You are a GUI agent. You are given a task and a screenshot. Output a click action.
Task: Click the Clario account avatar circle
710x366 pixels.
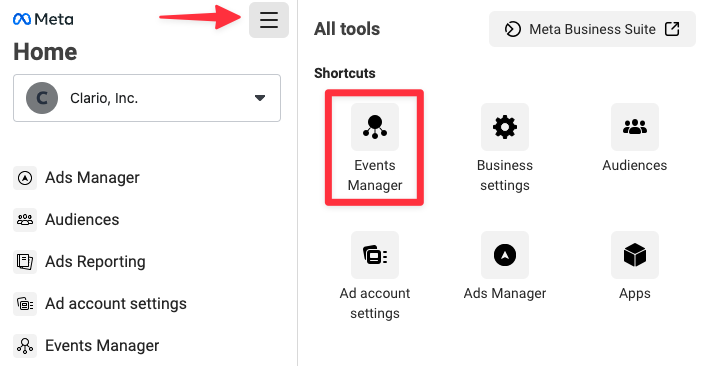42,98
